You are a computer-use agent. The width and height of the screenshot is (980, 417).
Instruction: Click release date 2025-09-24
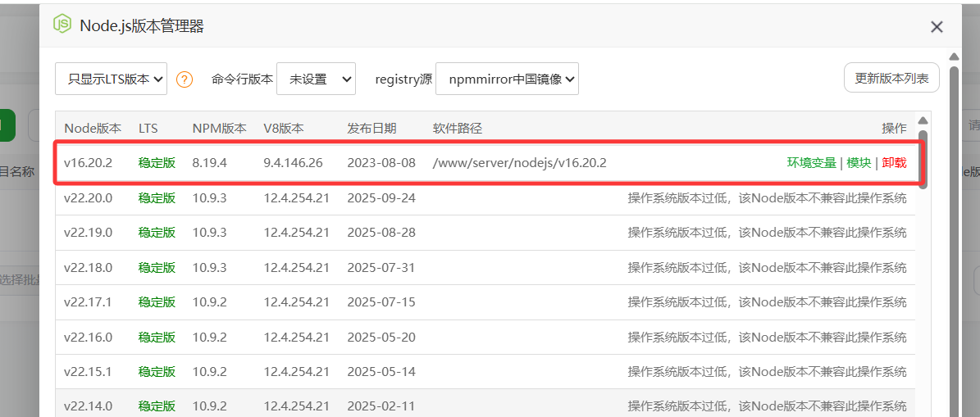(381, 198)
